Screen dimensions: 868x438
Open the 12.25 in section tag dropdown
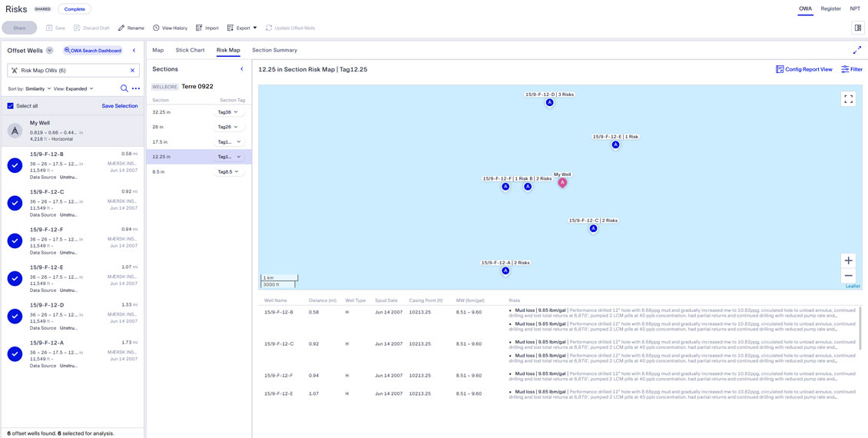(229, 157)
